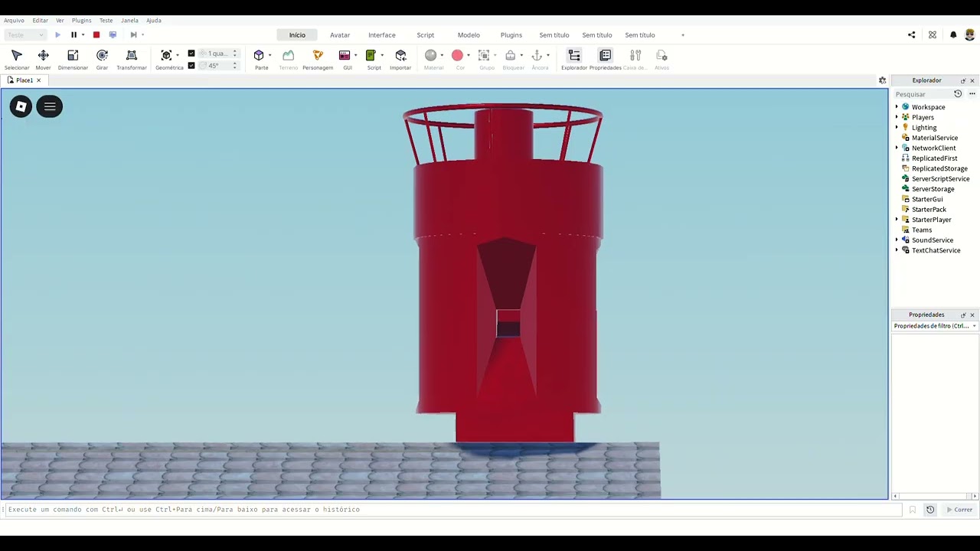Expand the Players node

click(897, 117)
